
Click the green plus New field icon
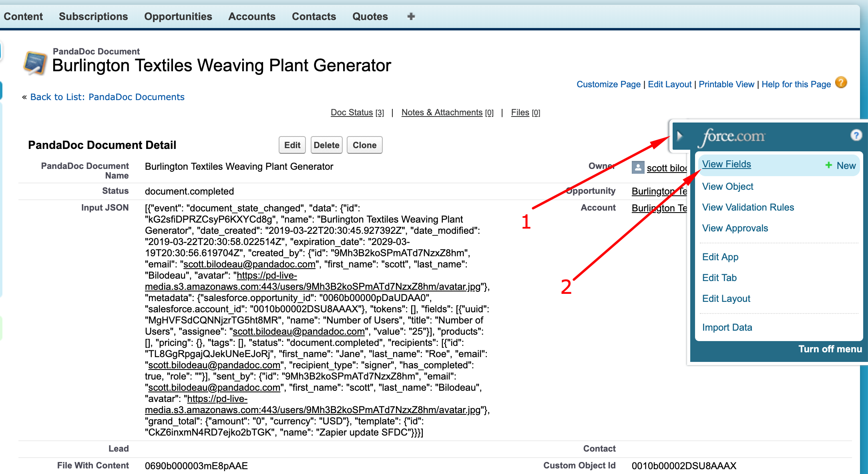coord(828,165)
